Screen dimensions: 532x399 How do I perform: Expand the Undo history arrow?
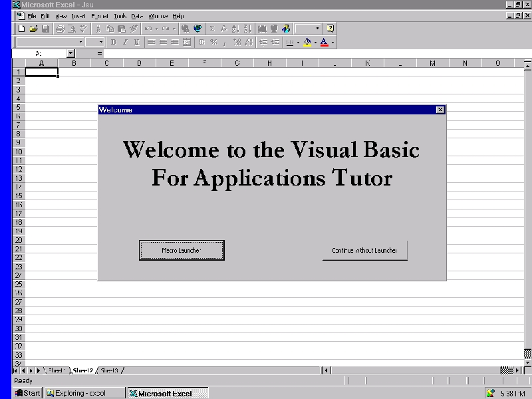coord(157,29)
